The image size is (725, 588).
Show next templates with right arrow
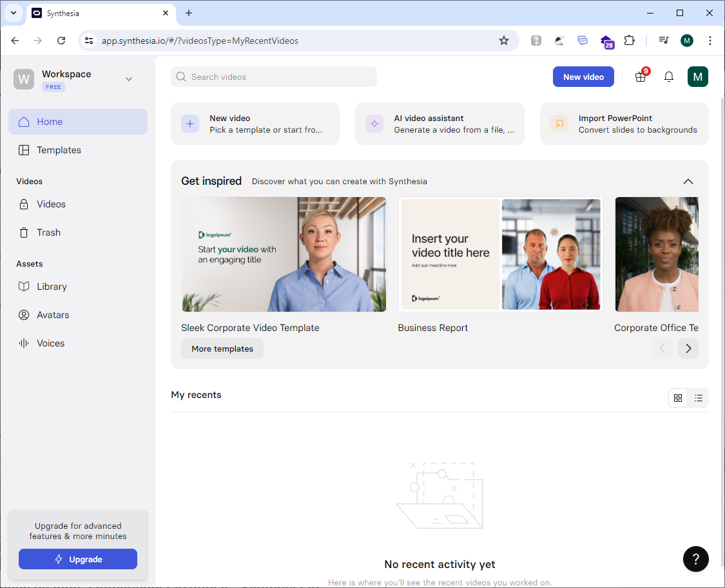pyautogui.click(x=688, y=348)
